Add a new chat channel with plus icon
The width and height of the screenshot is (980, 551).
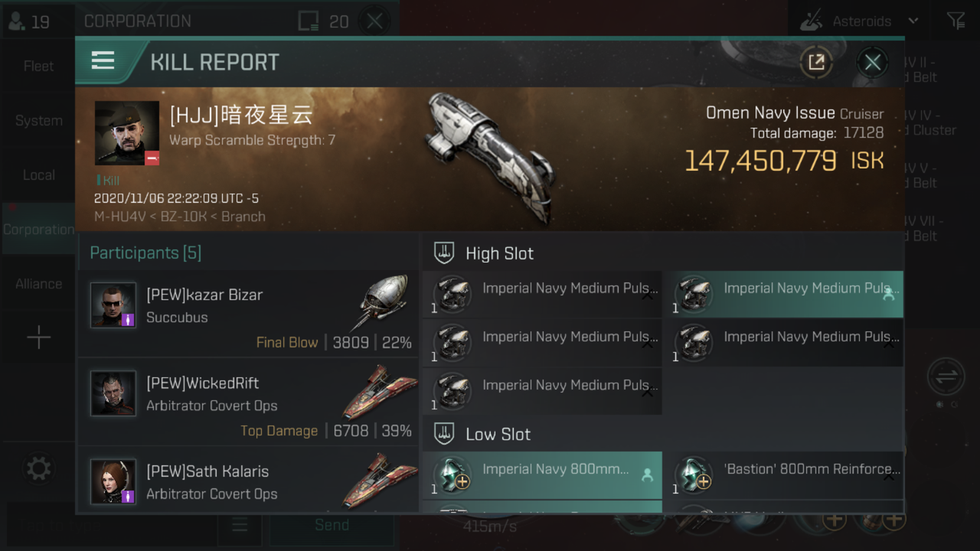[38, 337]
